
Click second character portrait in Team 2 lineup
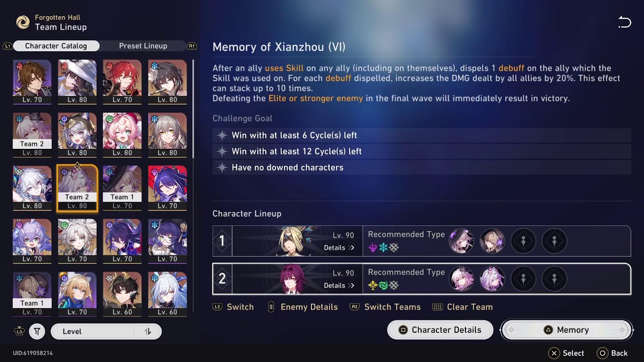click(x=492, y=279)
